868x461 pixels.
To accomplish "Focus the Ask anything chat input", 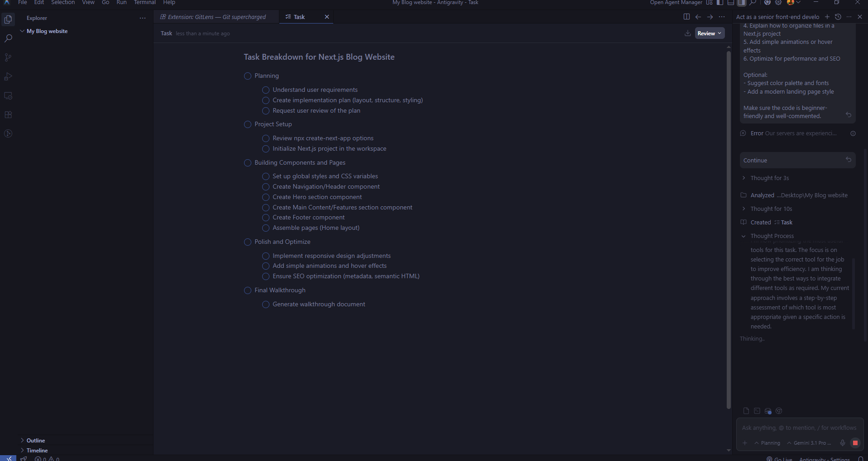I will (799, 428).
